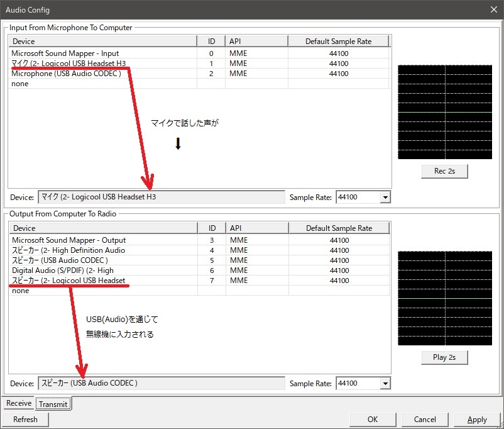Close the Audio Config dialog window
This screenshot has width=504, height=429.
coord(493,9)
